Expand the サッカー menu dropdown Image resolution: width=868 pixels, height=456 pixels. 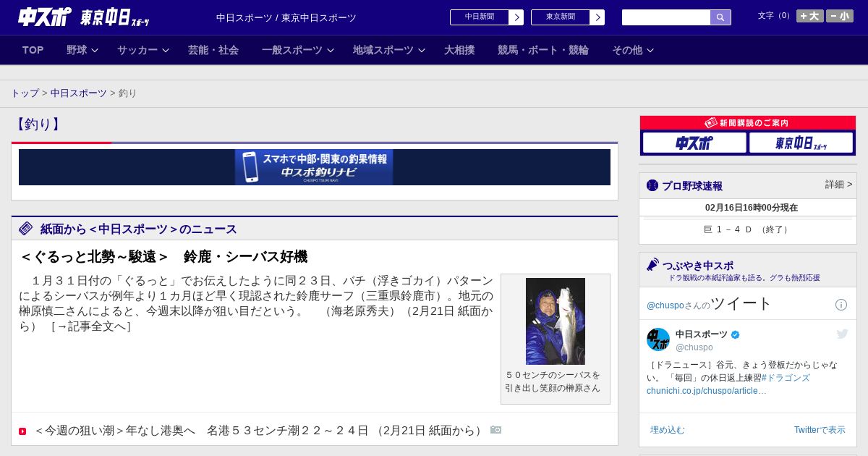pos(143,50)
